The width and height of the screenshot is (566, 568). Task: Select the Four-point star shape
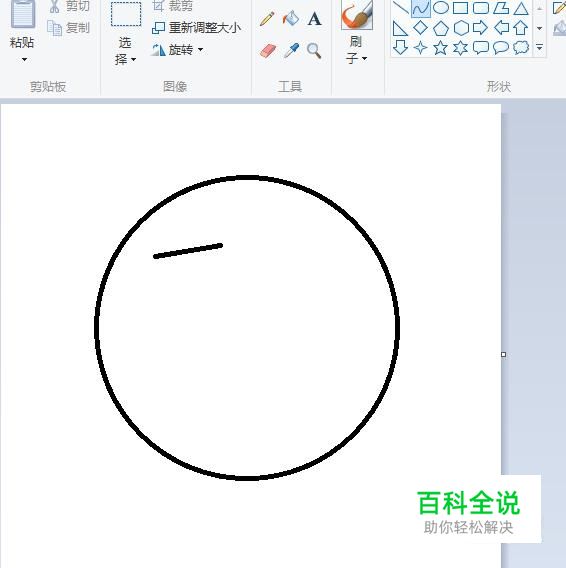tap(420, 48)
